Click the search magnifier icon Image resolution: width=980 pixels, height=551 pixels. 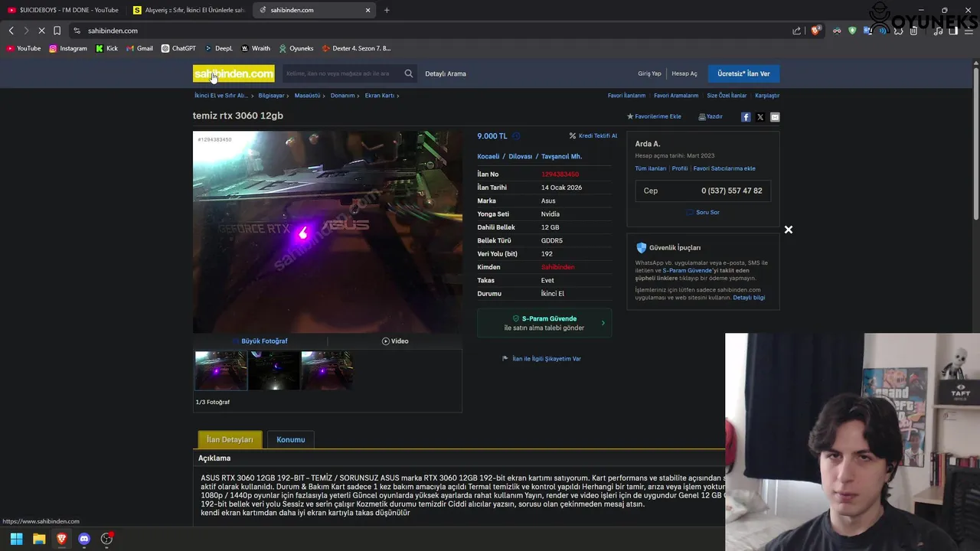(408, 73)
